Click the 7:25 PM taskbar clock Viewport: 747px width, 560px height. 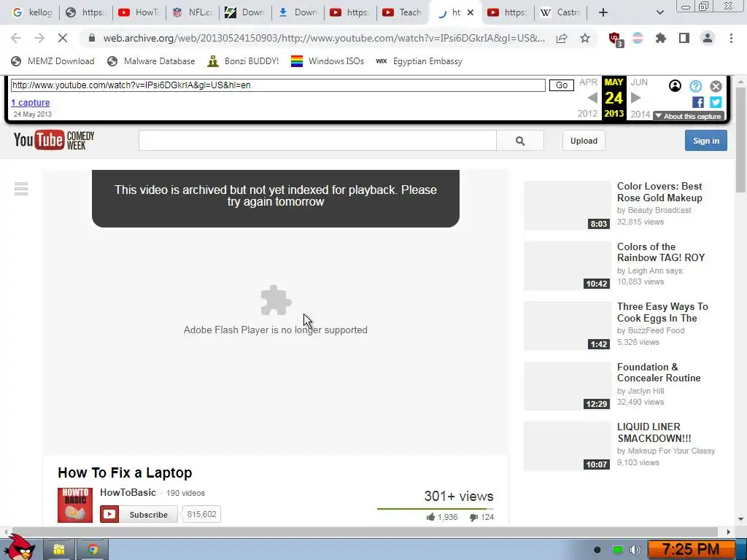(691, 550)
